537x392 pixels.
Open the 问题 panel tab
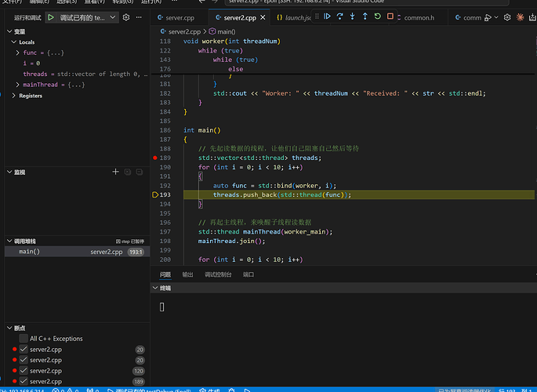[165, 274]
